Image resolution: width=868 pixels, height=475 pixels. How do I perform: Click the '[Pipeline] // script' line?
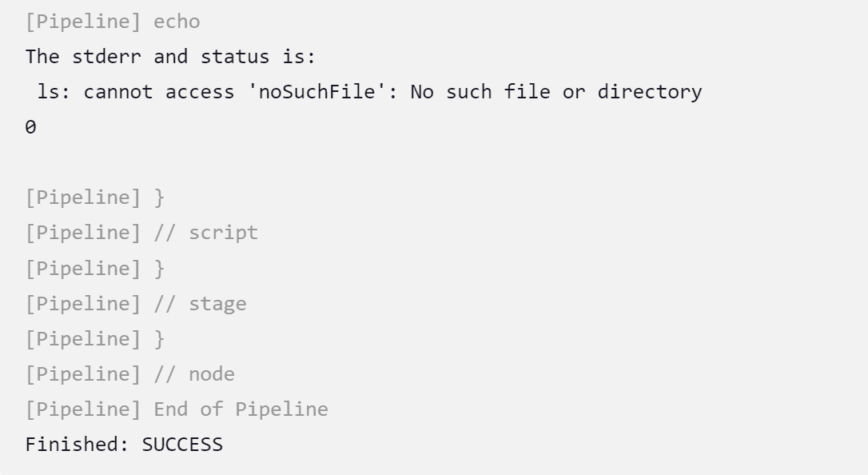(141, 233)
